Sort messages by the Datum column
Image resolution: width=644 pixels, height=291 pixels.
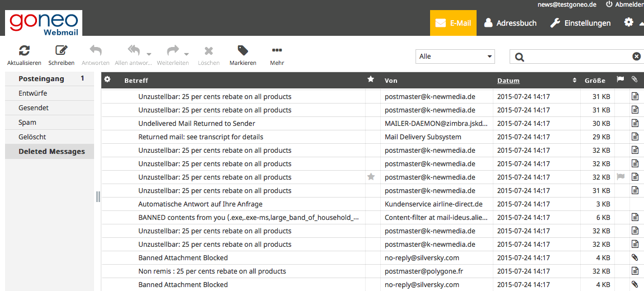[508, 81]
